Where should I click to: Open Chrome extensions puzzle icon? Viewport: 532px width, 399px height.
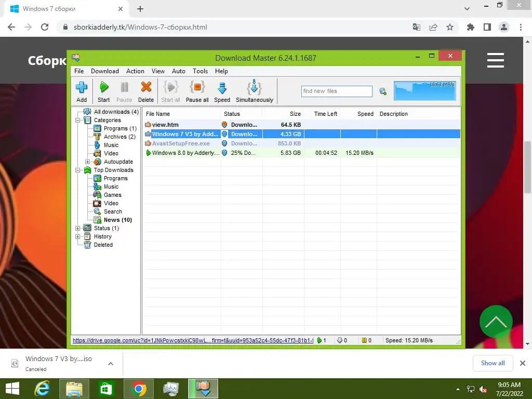[470, 27]
